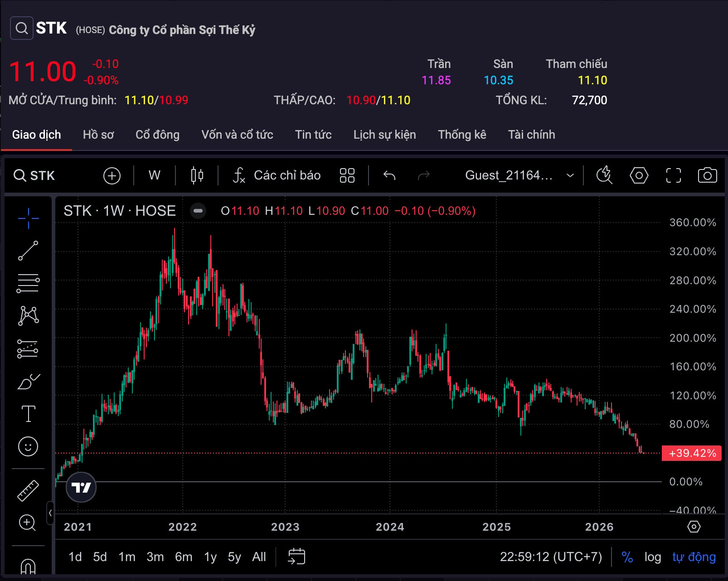This screenshot has width=728, height=581.
Task: Set chart range to All
Action: pos(259,557)
